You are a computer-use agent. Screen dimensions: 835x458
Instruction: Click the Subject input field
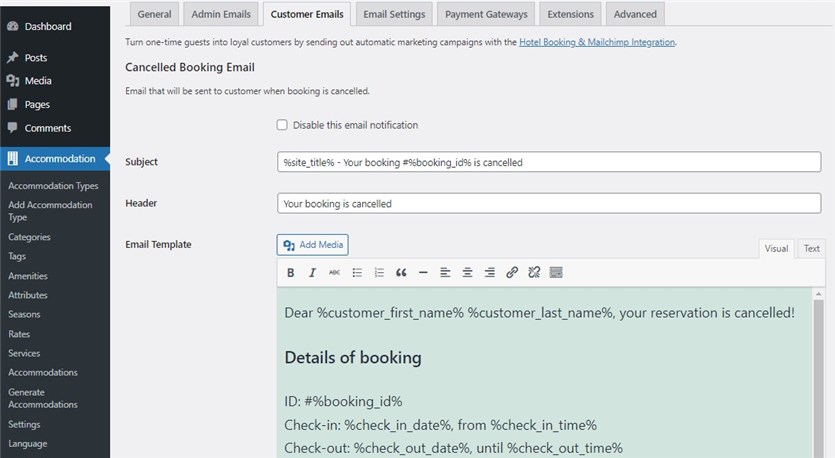549,162
